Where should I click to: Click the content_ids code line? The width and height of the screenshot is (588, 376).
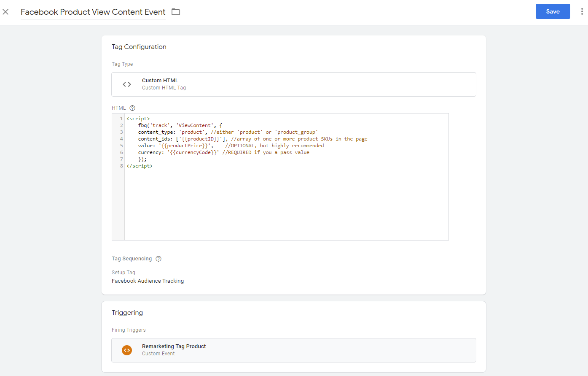pyautogui.click(x=252, y=139)
